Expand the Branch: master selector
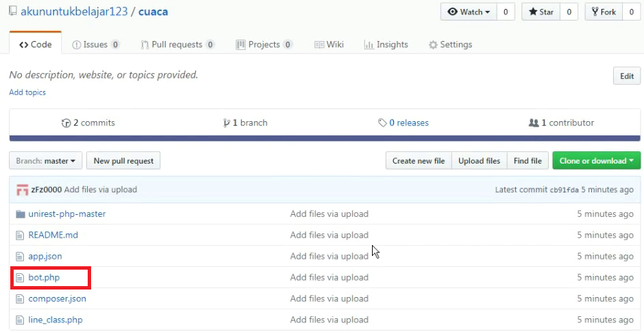The width and height of the screenshot is (644, 334). click(45, 161)
